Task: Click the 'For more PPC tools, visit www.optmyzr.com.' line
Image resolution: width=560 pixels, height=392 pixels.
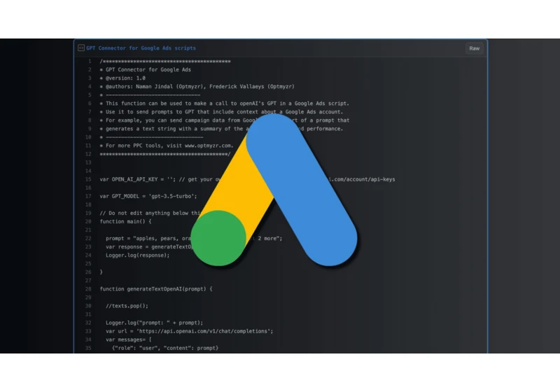Action: click(167, 146)
